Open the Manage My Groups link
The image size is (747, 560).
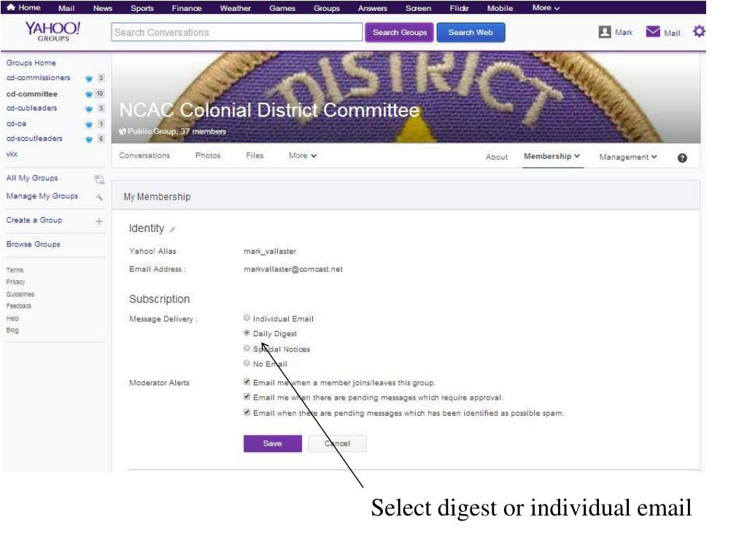(42, 195)
